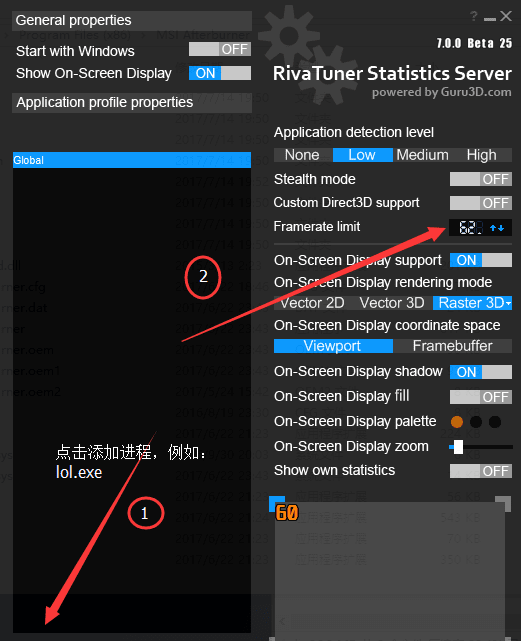Viewport: 521px width, 641px height.
Task: Click the preview scrollbar left arrow
Action: point(282,621)
